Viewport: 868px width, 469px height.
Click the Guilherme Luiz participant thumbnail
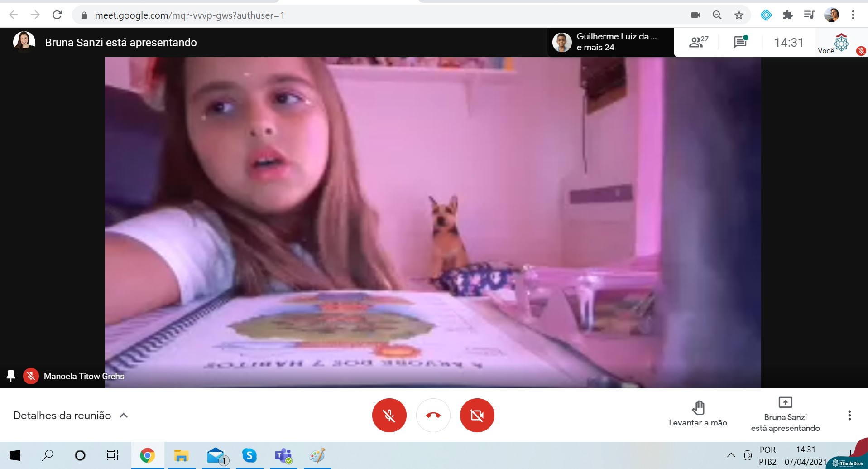click(562, 42)
